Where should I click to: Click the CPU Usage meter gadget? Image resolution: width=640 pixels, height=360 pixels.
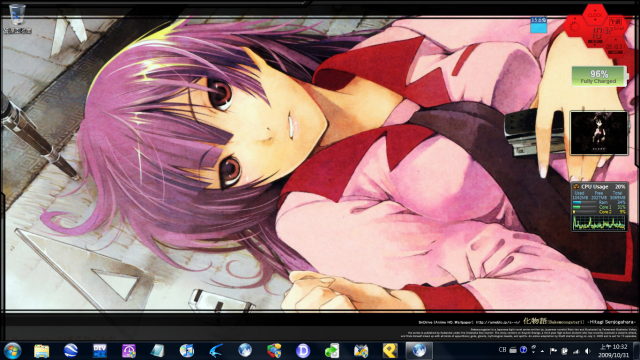(599, 207)
